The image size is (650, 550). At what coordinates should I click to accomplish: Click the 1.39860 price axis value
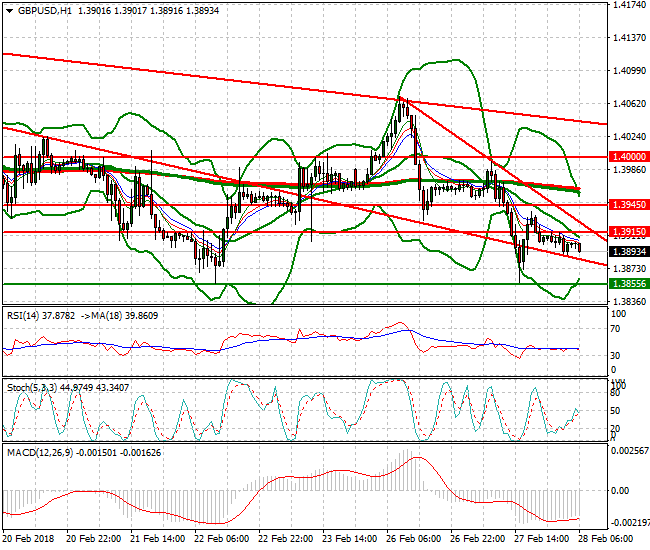tap(630, 170)
